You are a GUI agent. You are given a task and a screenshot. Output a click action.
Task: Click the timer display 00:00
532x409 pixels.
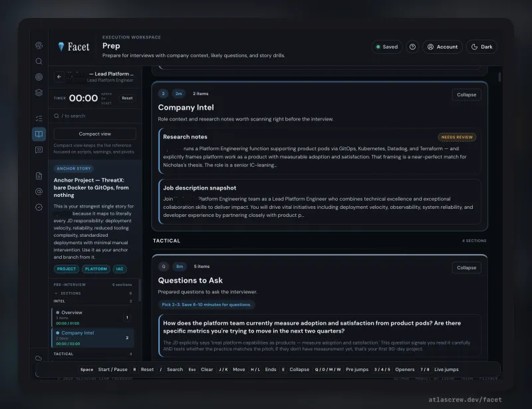coord(84,98)
